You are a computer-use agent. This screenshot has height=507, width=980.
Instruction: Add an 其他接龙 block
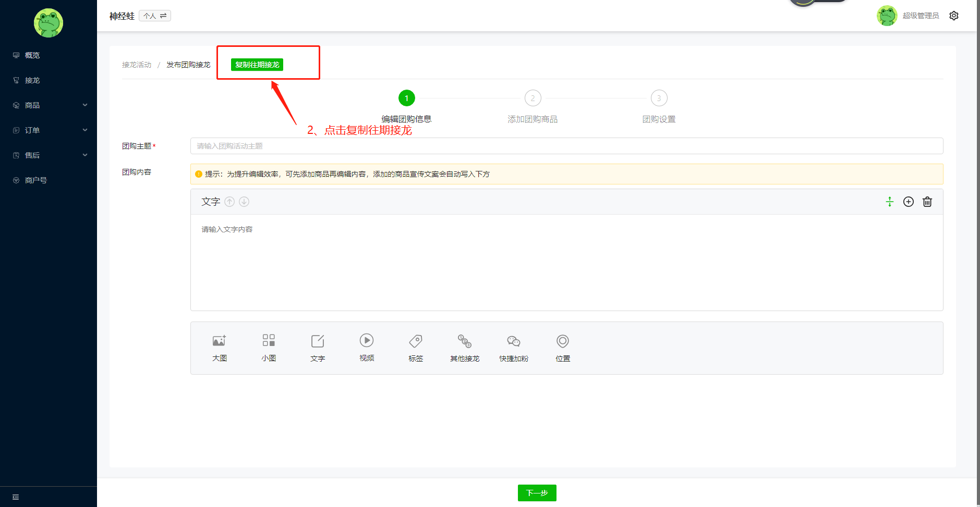coord(465,348)
